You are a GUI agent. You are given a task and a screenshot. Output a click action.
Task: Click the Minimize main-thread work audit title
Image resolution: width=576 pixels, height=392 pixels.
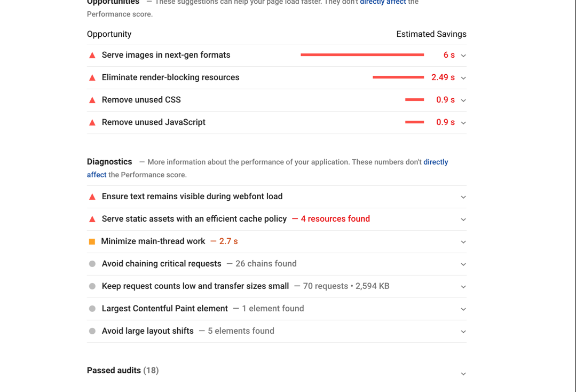(x=153, y=241)
